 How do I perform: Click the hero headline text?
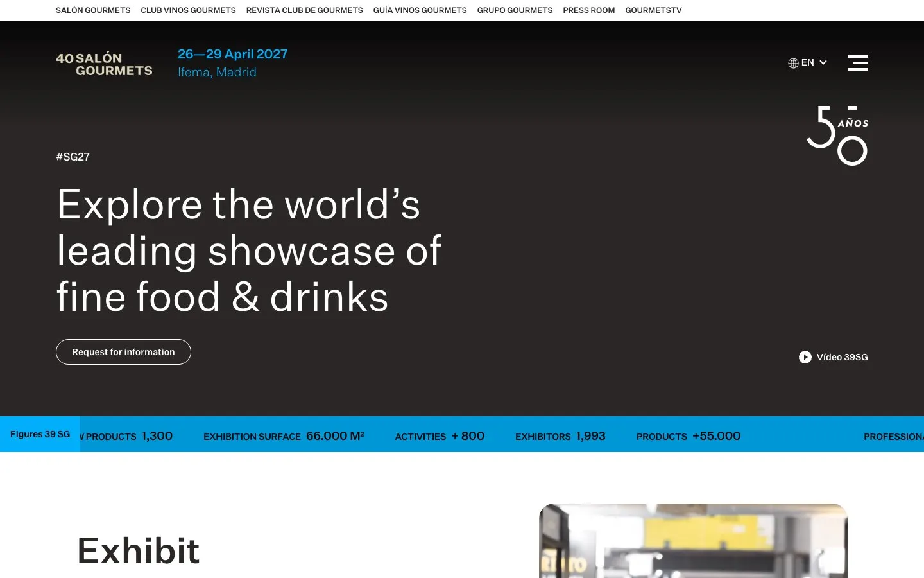[249, 250]
